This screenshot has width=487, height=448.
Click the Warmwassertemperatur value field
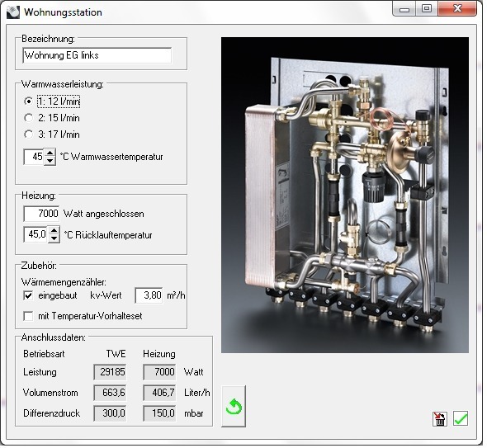click(34, 157)
